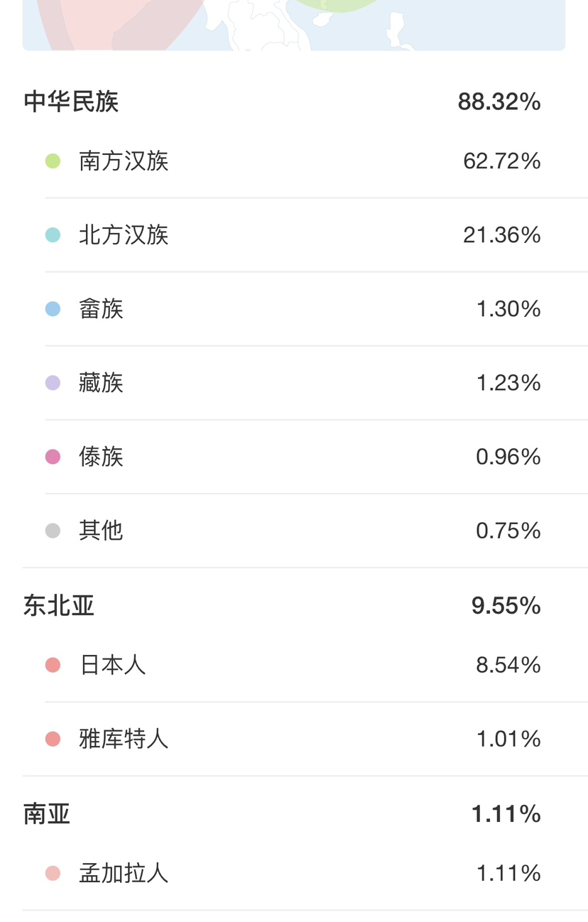Click the red dot beside 日本人
Screen dimensions: 588x922
(x=53, y=665)
